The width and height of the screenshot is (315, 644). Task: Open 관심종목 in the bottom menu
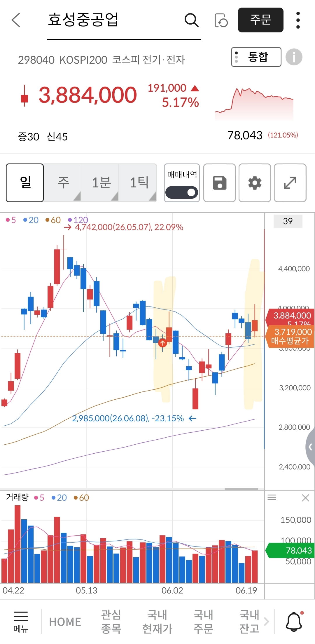(111, 622)
